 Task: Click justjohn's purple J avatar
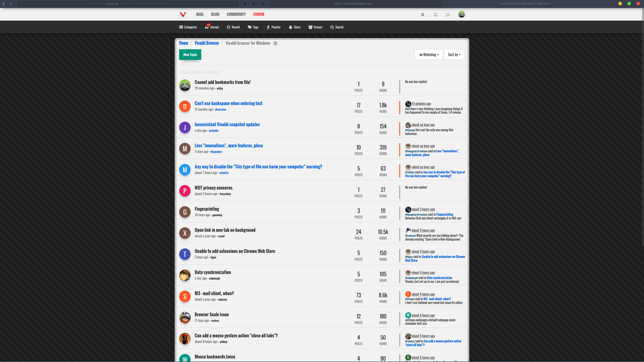(185, 127)
